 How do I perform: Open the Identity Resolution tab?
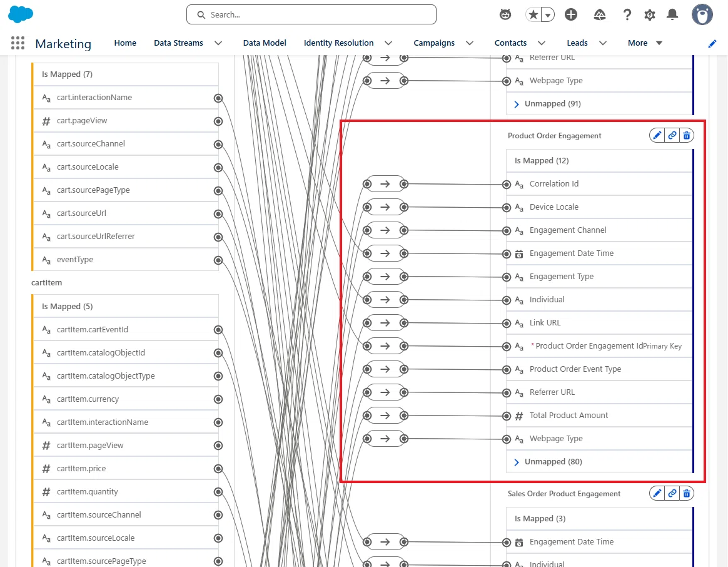[338, 43]
